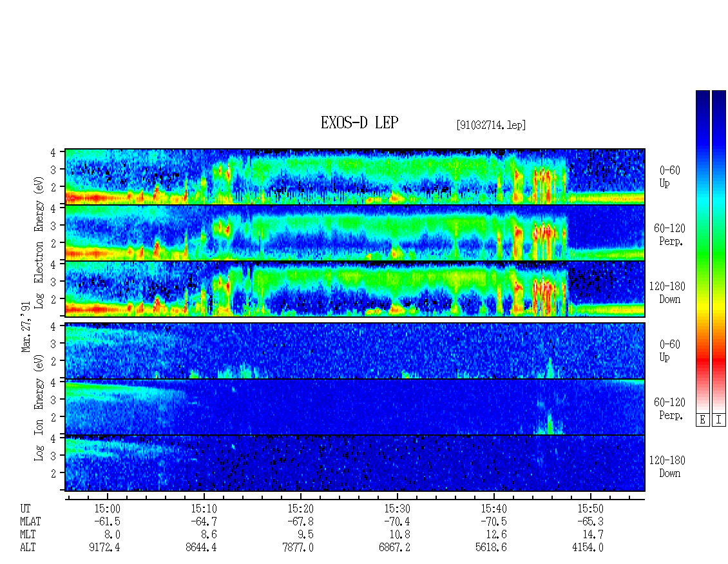Click the "Log Electron Energy (eV)" axis label
Image resolution: width=728 pixels, height=564 pixels.
click(39, 242)
